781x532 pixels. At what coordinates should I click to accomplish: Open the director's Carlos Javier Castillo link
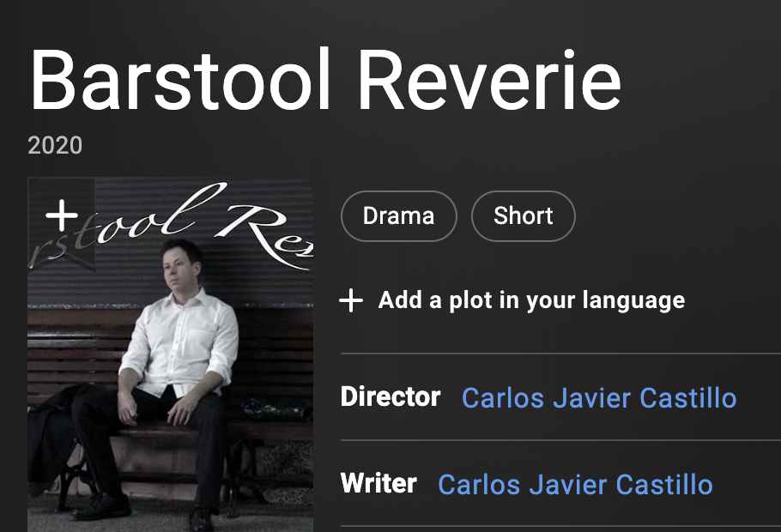598,398
